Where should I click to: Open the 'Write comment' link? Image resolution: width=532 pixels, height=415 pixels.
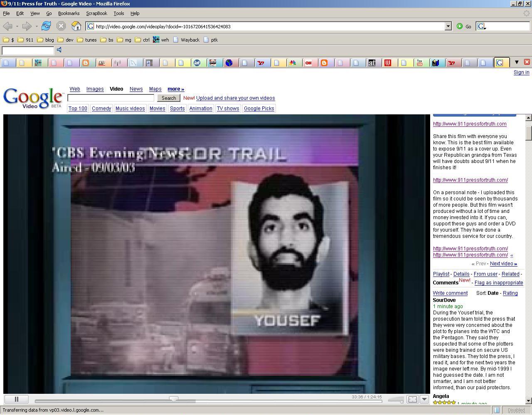tap(450, 293)
